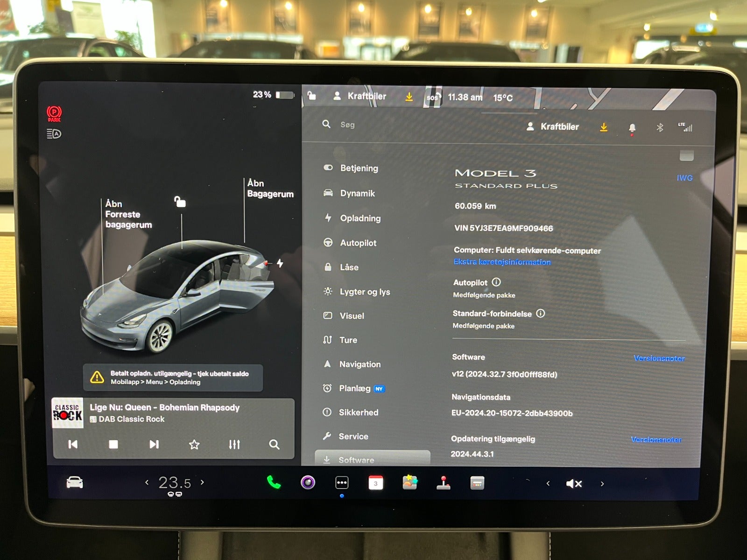Open the Ture menu
747x560 pixels.
(x=340, y=340)
